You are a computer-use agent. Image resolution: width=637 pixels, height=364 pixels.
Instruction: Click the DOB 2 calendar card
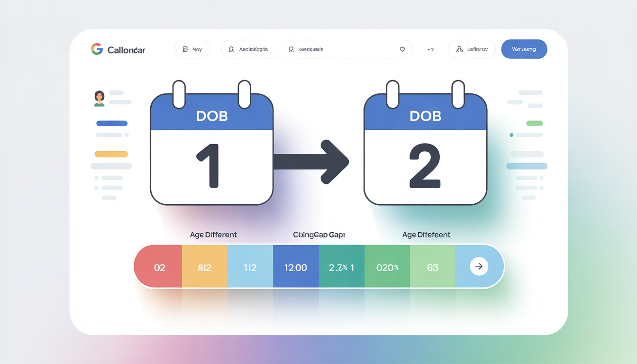pyautogui.click(x=425, y=149)
